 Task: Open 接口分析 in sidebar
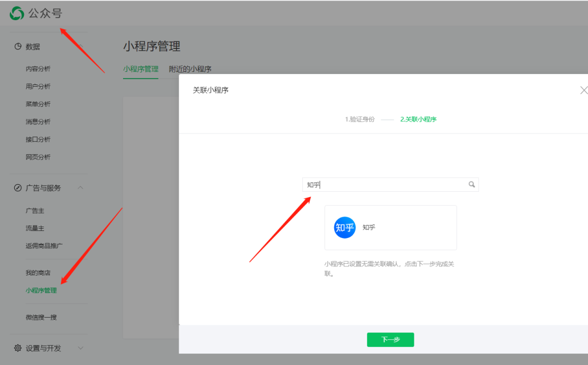click(x=38, y=139)
